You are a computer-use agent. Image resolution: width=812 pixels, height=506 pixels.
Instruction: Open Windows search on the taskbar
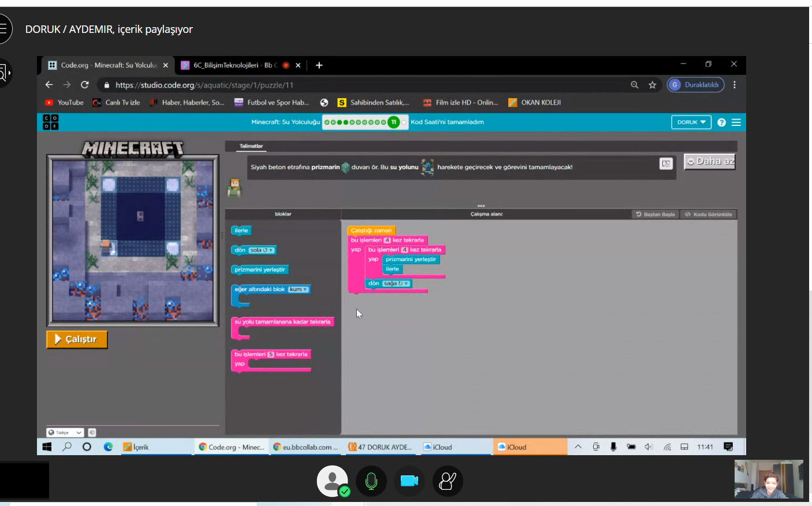[x=68, y=447]
